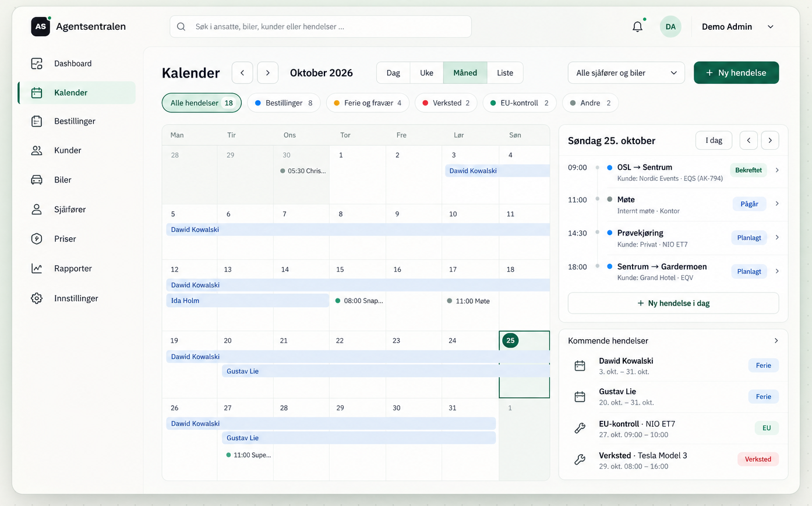Expand the OSL → Sentrum event chevron
The width and height of the screenshot is (812, 506).
click(777, 170)
